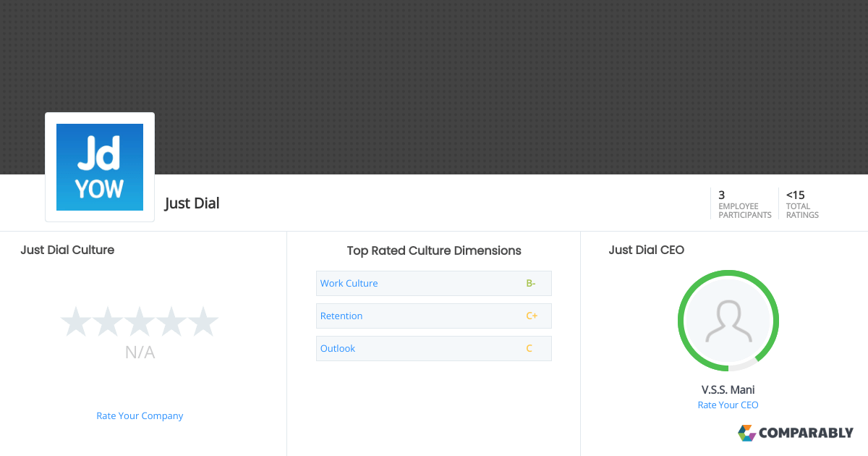Click the C grade for Outlook
The width and height of the screenshot is (868, 456).
(x=529, y=348)
